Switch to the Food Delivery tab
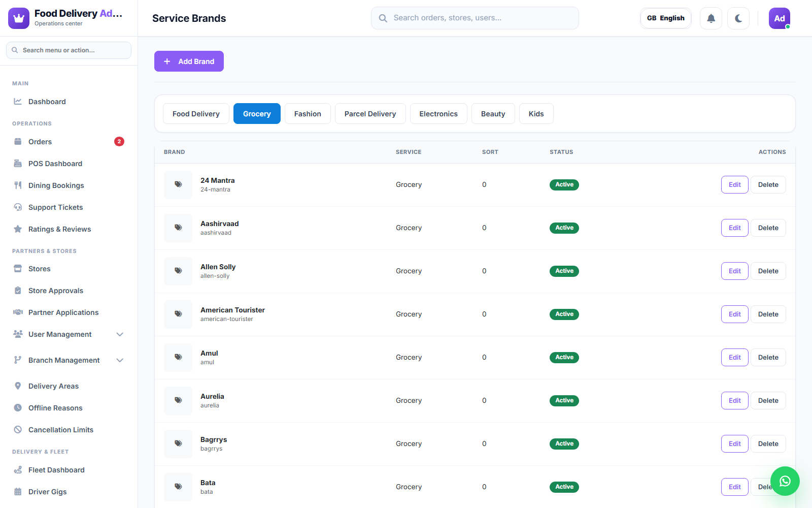This screenshot has width=812, height=508. point(196,114)
